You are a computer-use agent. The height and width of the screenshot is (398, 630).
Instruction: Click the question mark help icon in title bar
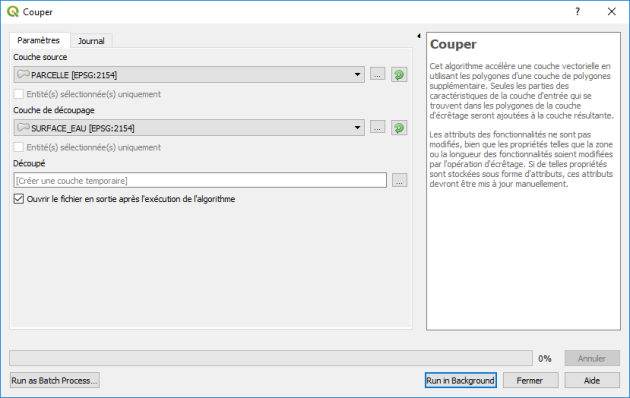point(577,12)
